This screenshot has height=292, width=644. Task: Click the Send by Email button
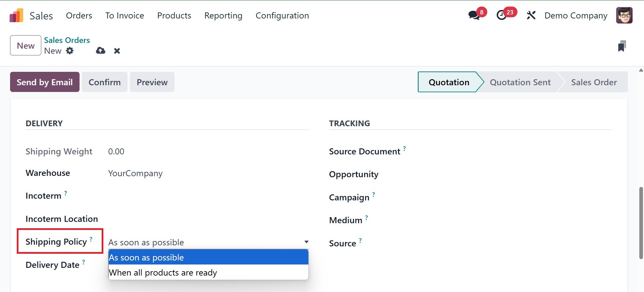[x=45, y=82]
